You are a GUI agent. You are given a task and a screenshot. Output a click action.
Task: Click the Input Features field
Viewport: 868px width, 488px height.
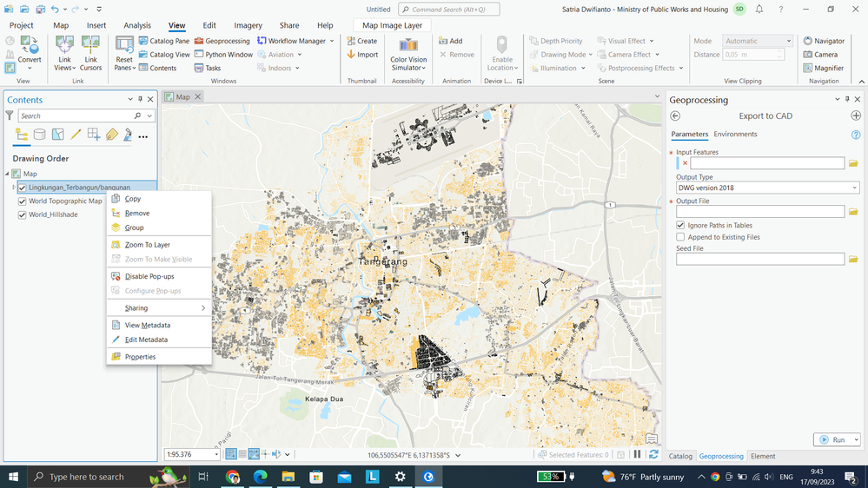coord(767,163)
